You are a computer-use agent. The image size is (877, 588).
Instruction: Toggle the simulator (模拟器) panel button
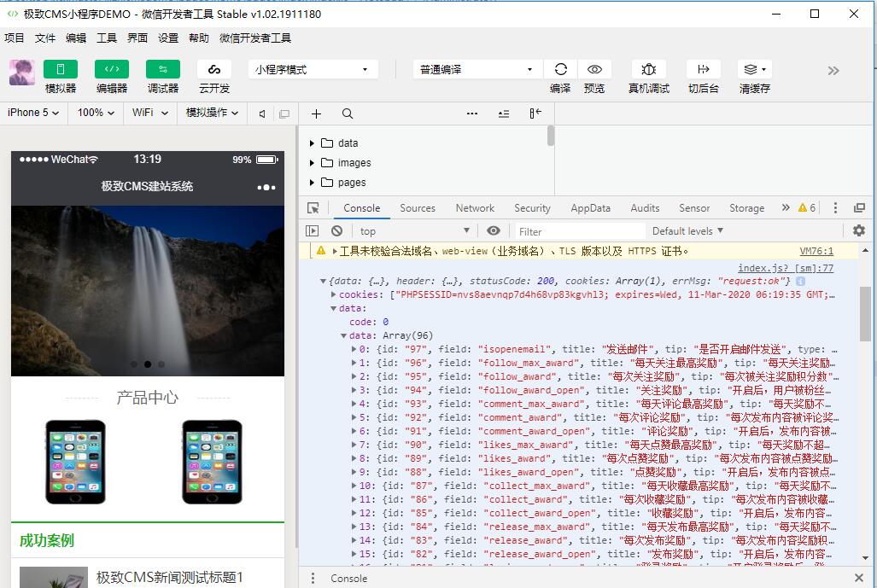pyautogui.click(x=61, y=69)
